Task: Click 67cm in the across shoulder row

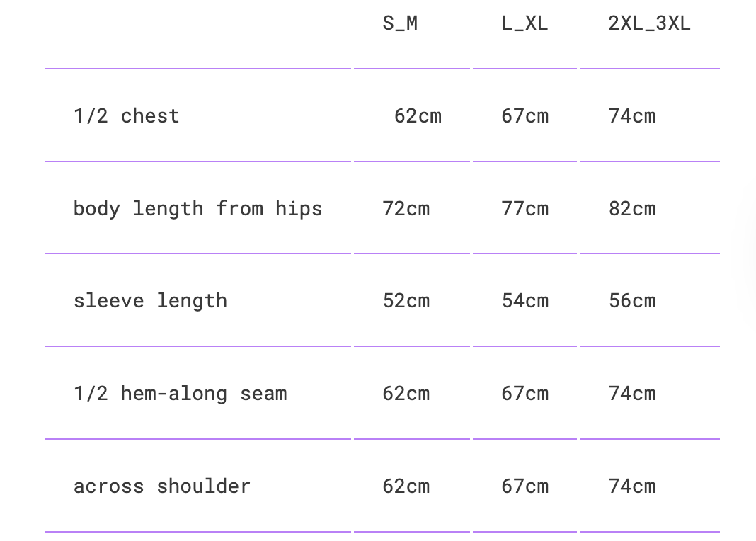Action: pyautogui.click(x=525, y=486)
